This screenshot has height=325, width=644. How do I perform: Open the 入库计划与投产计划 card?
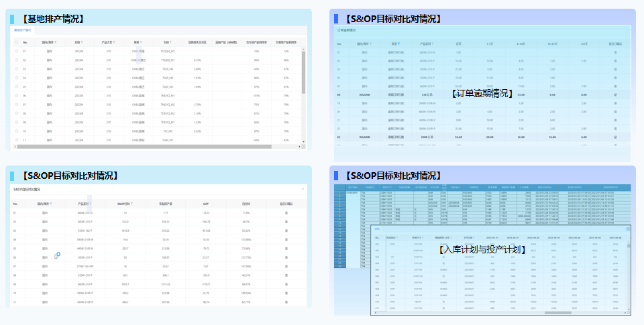click(480, 249)
